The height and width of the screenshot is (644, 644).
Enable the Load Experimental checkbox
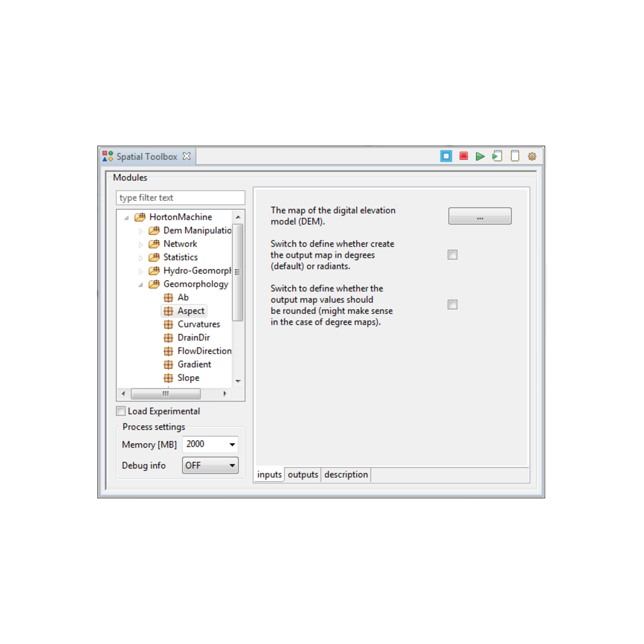(x=121, y=411)
